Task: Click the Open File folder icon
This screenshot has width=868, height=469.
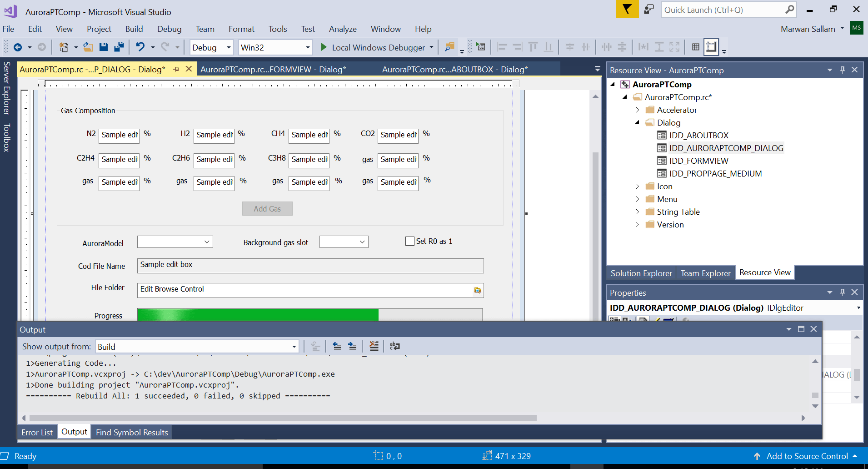Action: tap(88, 47)
